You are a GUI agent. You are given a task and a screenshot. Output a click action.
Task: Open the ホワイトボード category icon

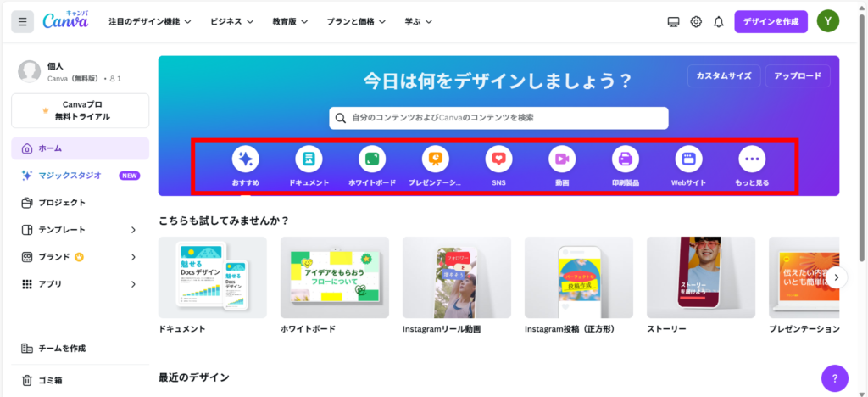pos(372,159)
